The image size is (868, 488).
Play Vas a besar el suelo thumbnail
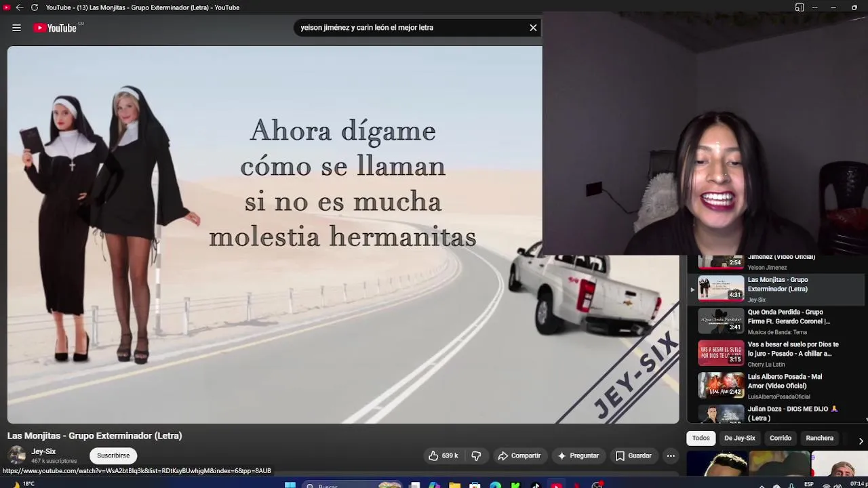pyautogui.click(x=721, y=353)
